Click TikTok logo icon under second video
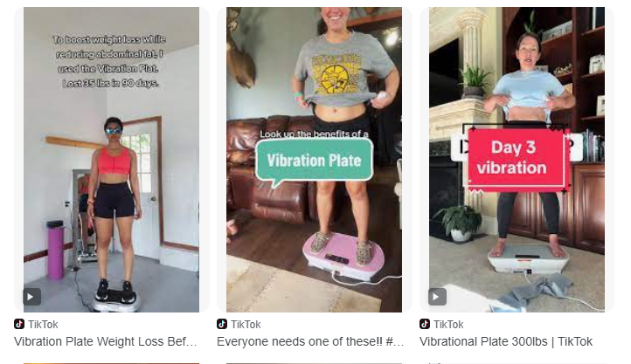The image size is (631, 364). [222, 324]
